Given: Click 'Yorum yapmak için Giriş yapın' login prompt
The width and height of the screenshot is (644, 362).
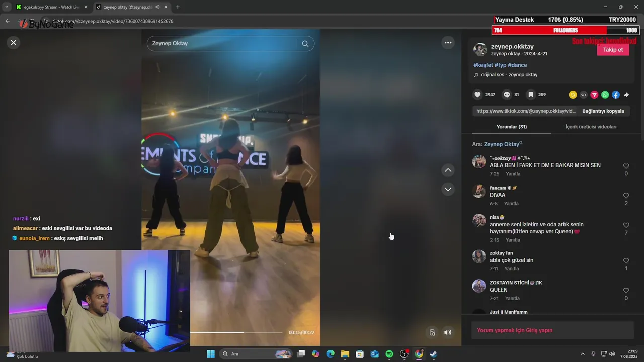Looking at the screenshot, I should 515,330.
